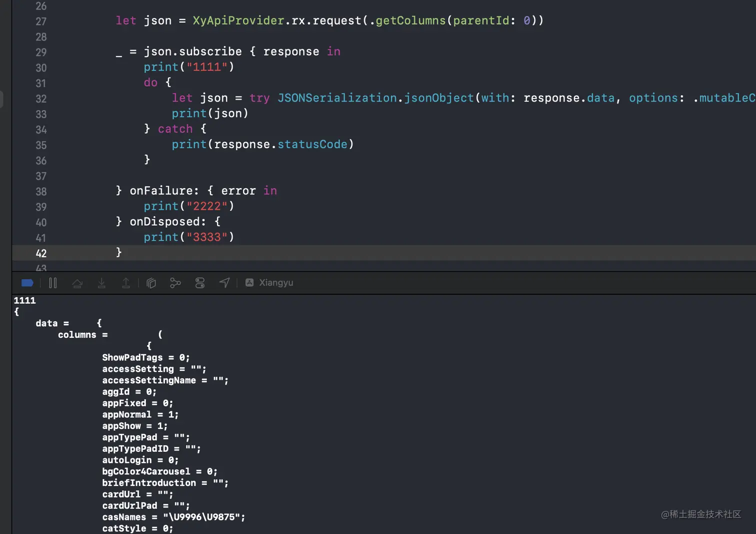This screenshot has width=756, height=534.
Task: Open the Debug View Hierarchy
Action: coord(151,283)
